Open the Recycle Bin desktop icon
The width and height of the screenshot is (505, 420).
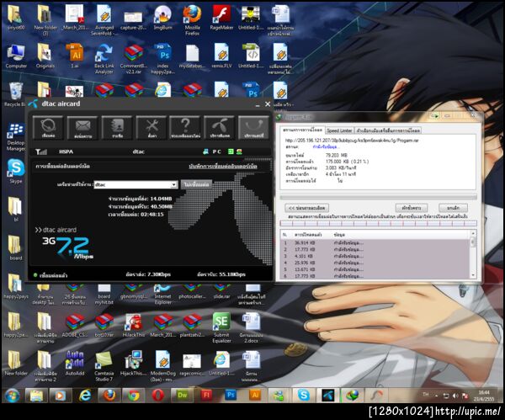point(16,94)
